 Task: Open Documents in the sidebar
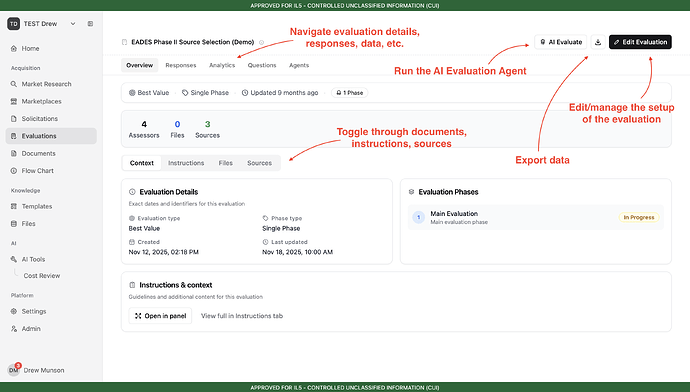coord(51,154)
